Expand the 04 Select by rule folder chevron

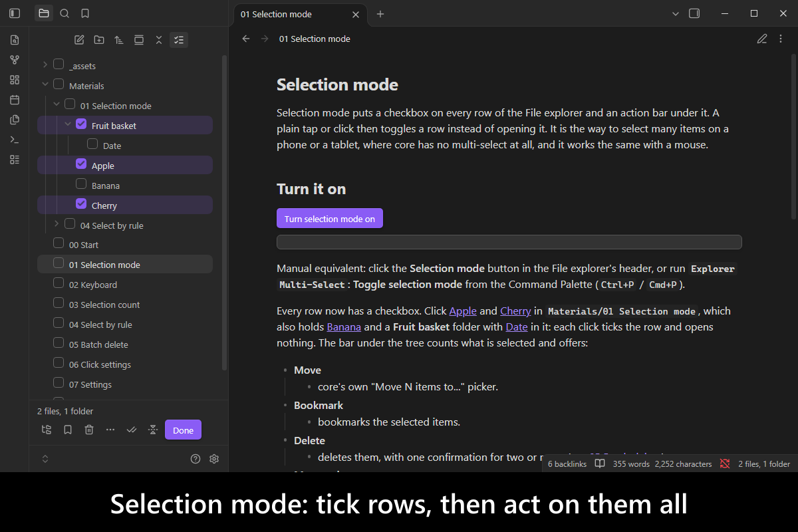tap(57, 224)
